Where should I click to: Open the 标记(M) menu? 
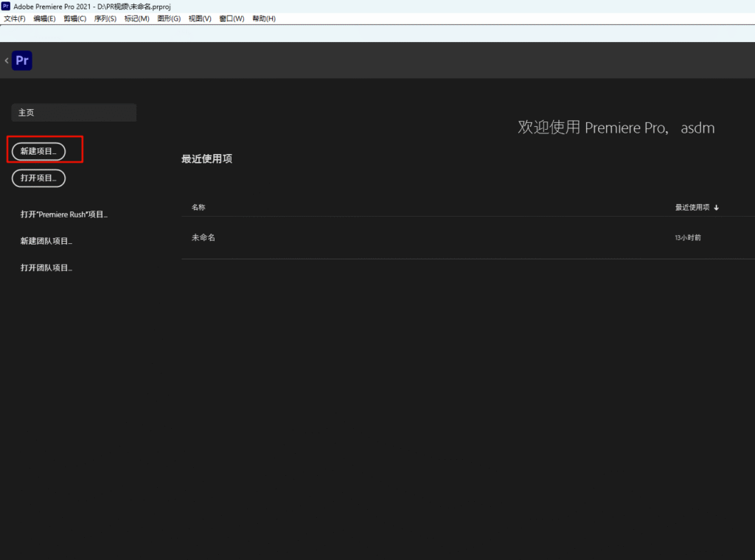click(136, 18)
